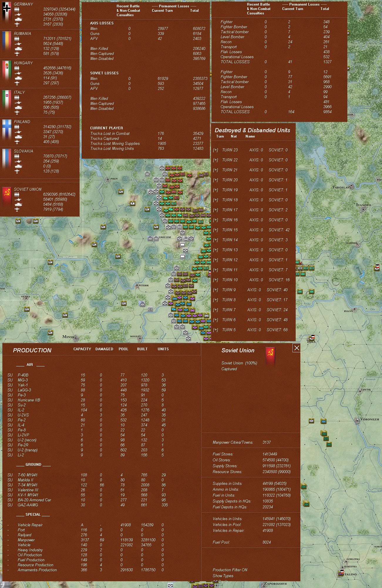Click the Voronezh city label on map
This screenshot has height=588, width=382.
coord(370,419)
